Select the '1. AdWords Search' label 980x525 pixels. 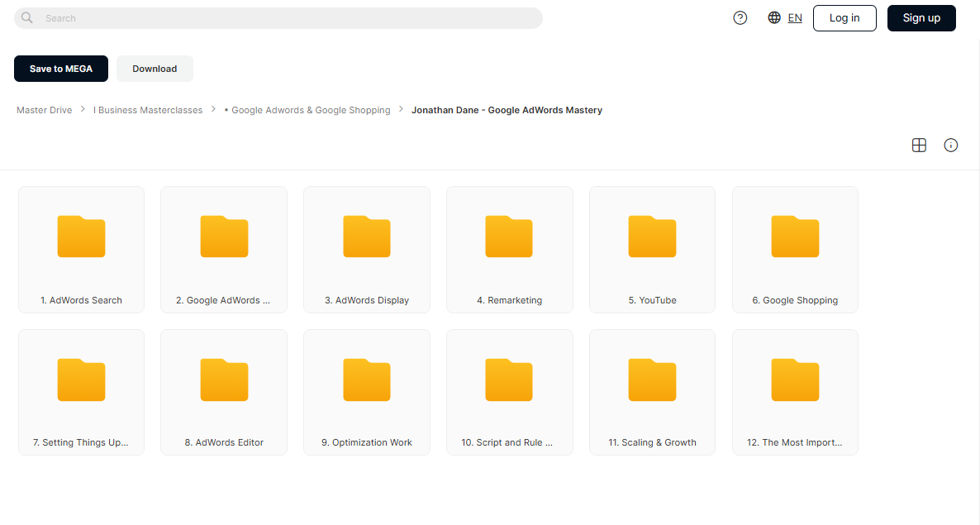point(81,300)
